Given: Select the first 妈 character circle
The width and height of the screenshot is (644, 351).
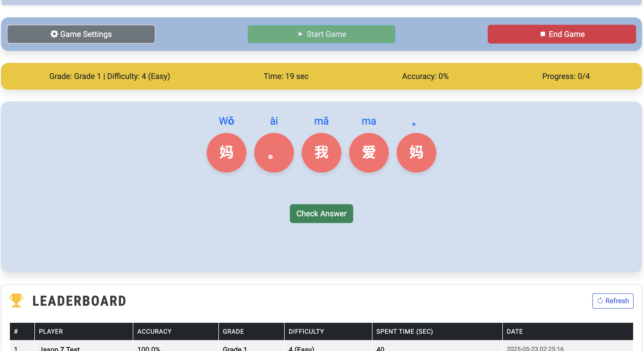Looking at the screenshot, I should (226, 153).
